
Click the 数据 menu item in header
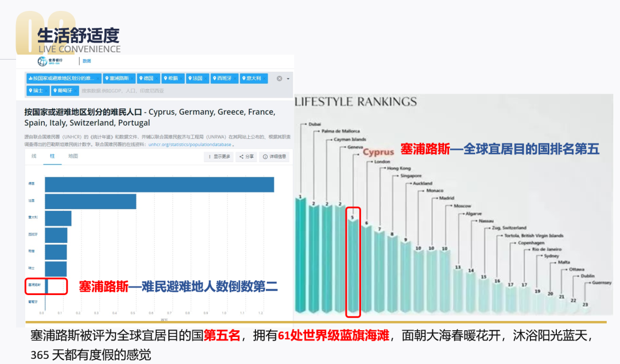coord(87,60)
